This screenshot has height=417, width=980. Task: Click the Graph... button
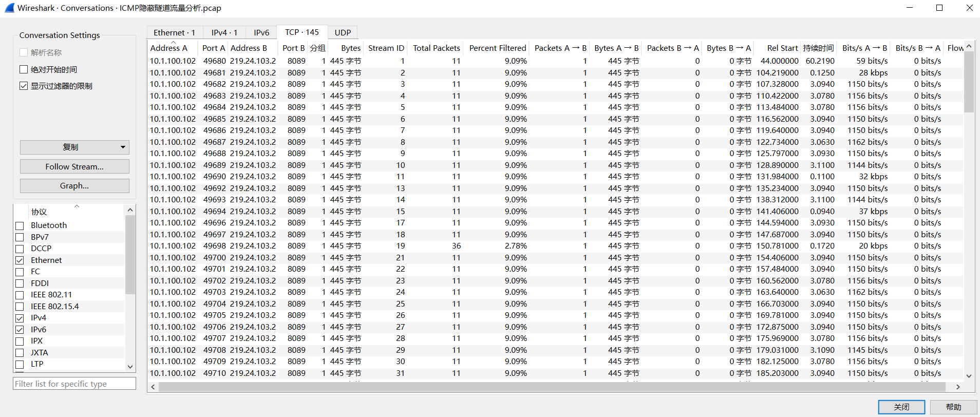pos(74,186)
